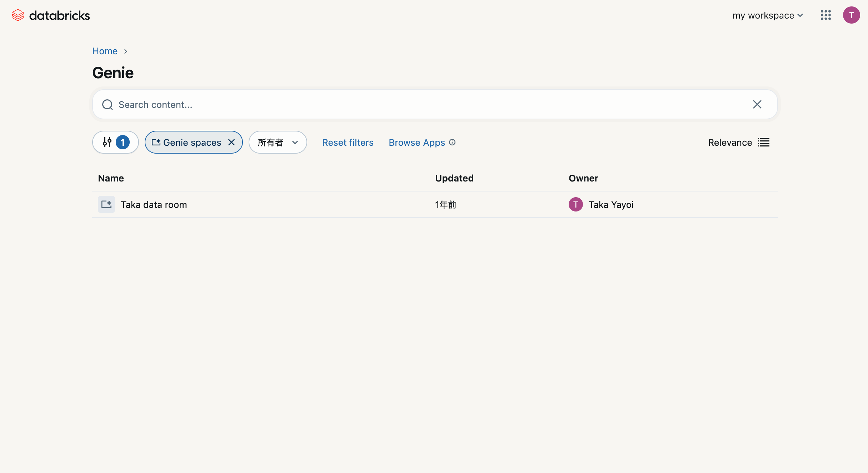This screenshot has height=473, width=868.
Task: Click the Taka data room space icon
Action: click(x=106, y=204)
